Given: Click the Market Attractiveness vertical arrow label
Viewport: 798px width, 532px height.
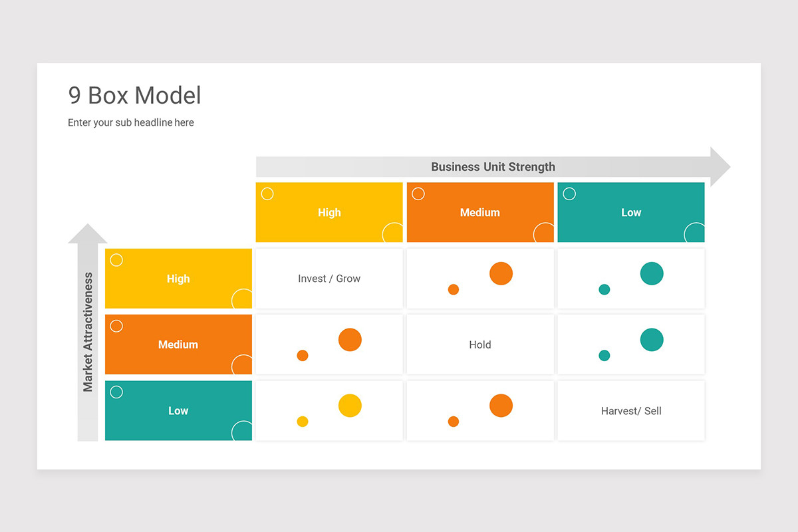Looking at the screenshot, I should [88, 332].
